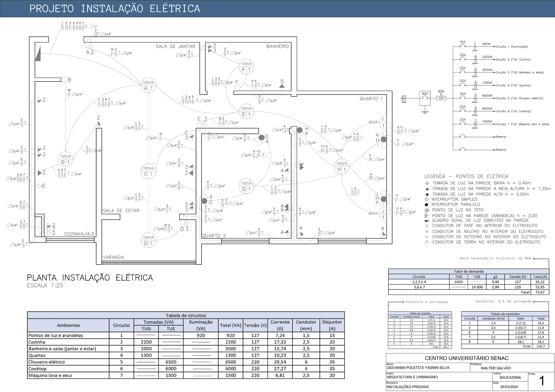Select the G1 light point in Quarto 2
This screenshot has width=555, height=392.
pos(246,186)
